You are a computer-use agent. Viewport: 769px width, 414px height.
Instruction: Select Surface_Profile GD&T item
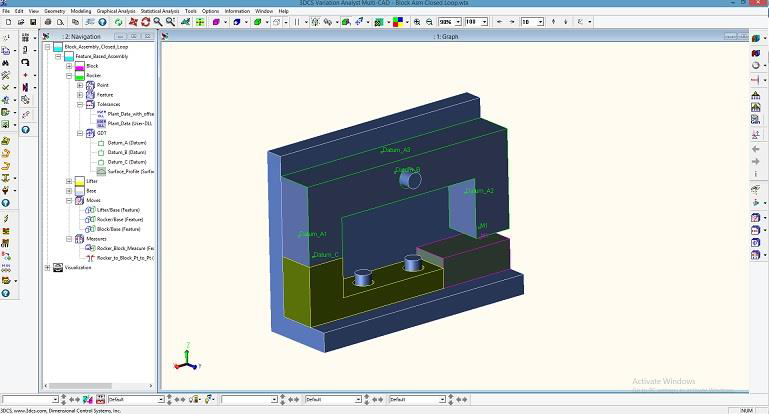(x=130, y=171)
